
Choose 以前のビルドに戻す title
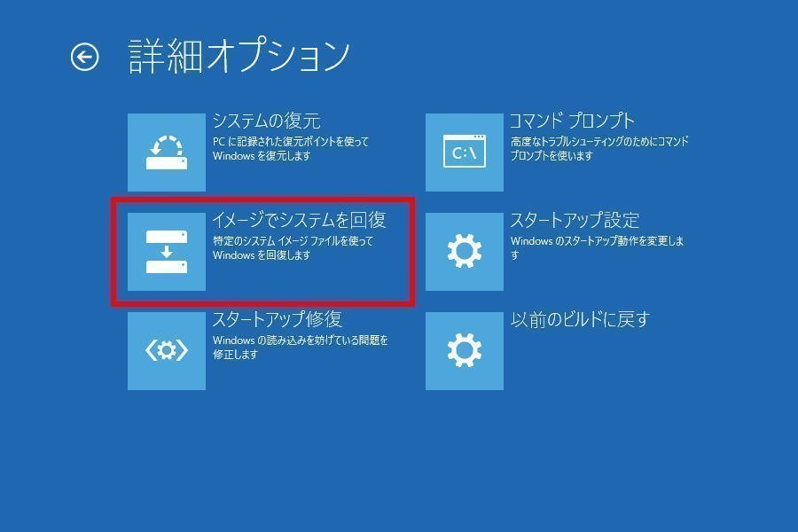[x=580, y=320]
